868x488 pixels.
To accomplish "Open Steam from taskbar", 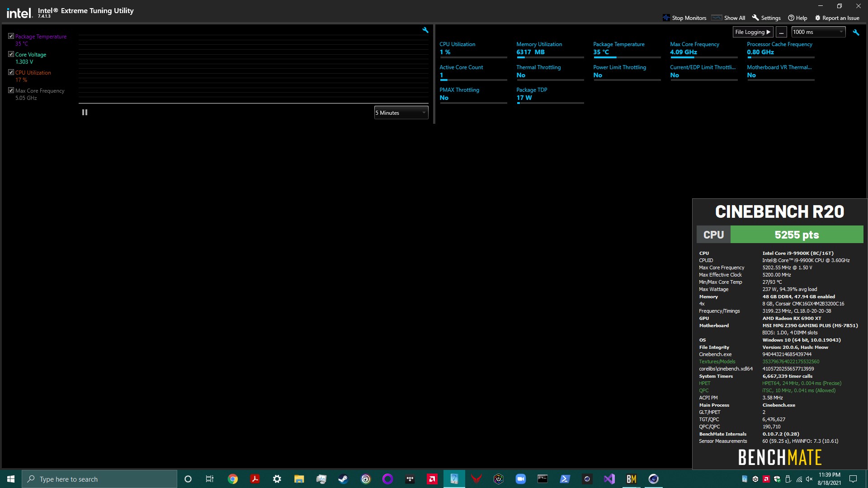I will (x=344, y=479).
